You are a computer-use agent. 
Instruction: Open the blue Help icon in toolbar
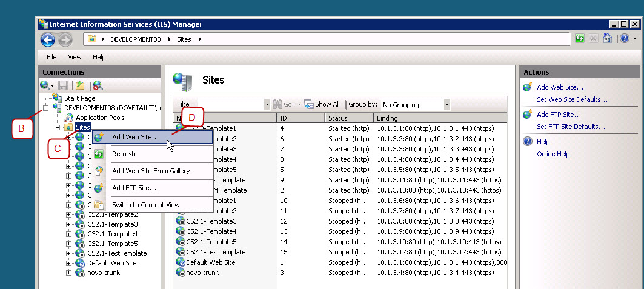pyautogui.click(x=624, y=39)
